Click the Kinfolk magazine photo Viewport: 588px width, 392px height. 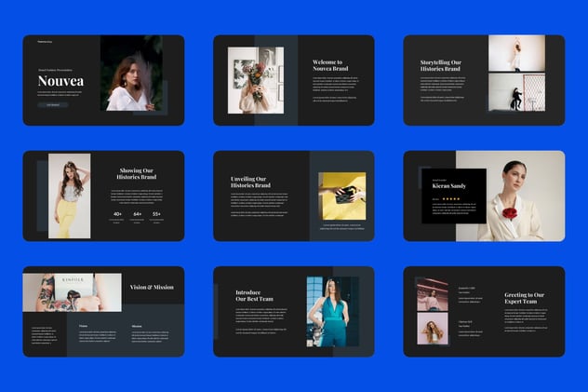[72, 292]
